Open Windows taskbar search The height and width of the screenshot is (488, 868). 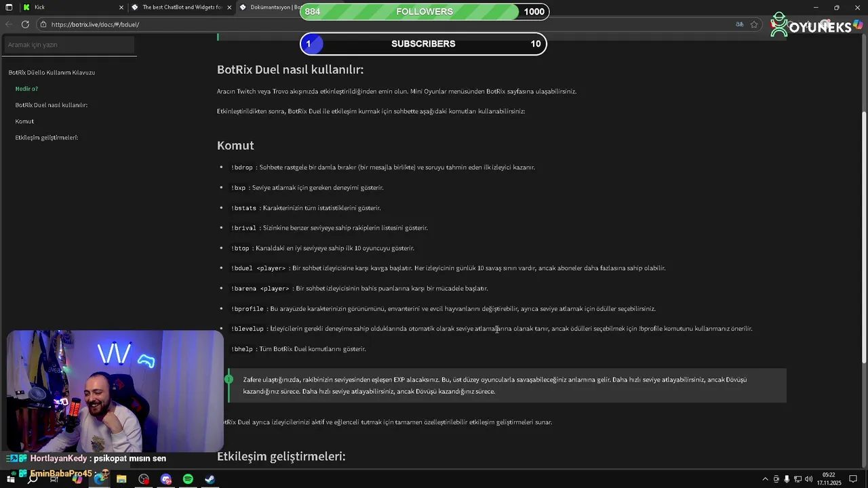tap(32, 479)
